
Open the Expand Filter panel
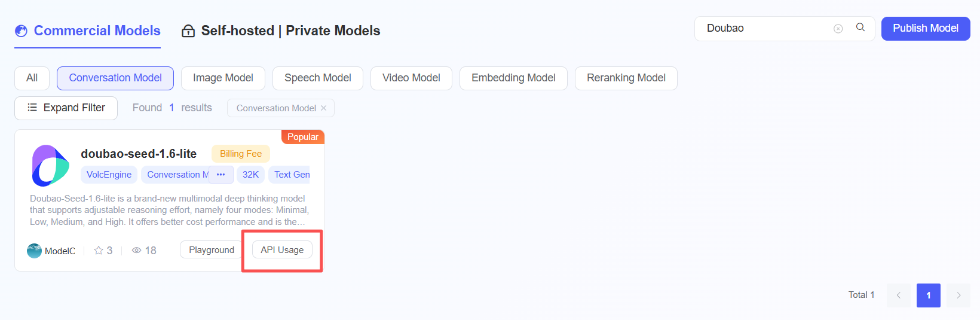pos(66,108)
